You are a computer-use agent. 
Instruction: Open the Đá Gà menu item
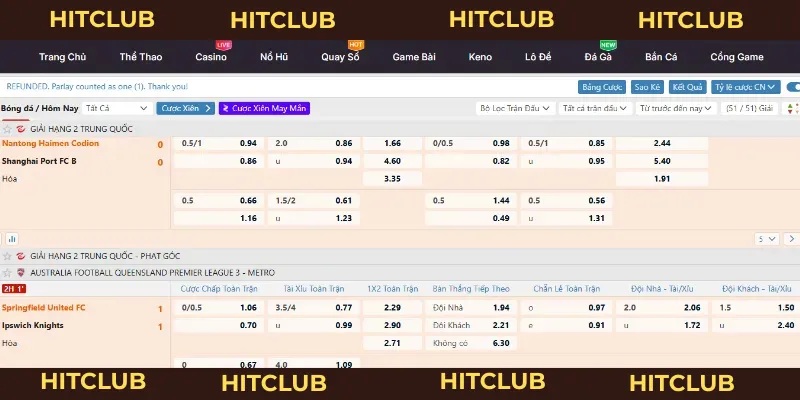tap(598, 57)
